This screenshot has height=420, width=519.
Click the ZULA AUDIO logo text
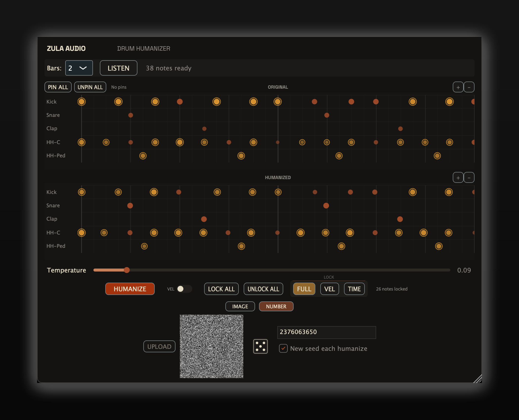click(x=66, y=48)
